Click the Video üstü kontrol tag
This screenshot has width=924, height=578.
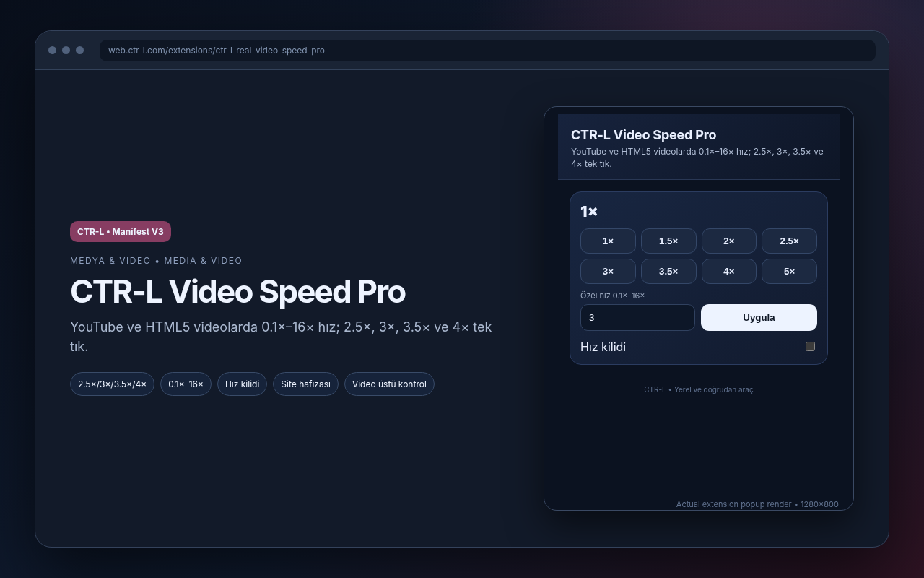click(389, 384)
